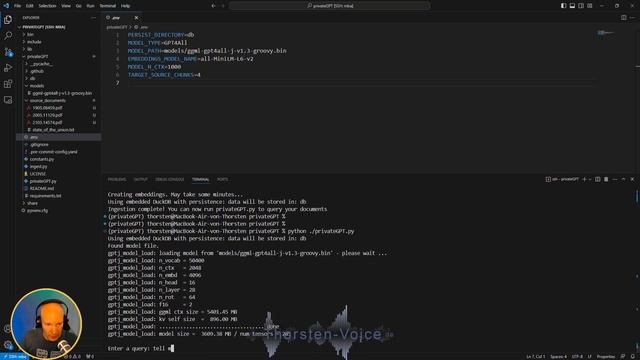640x360 pixels.
Task: Collapse the source_documents folder
Action: coord(47,100)
